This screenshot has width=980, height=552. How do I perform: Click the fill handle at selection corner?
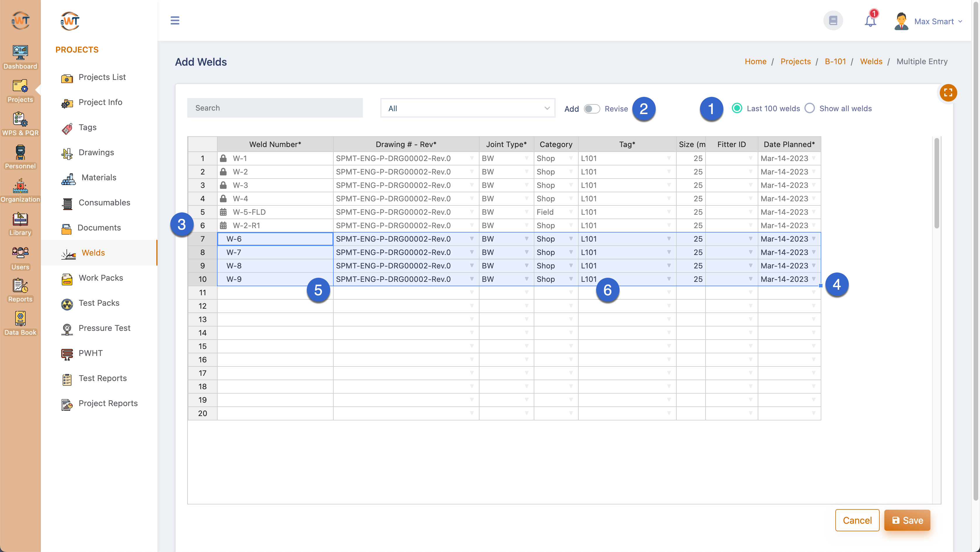click(820, 286)
